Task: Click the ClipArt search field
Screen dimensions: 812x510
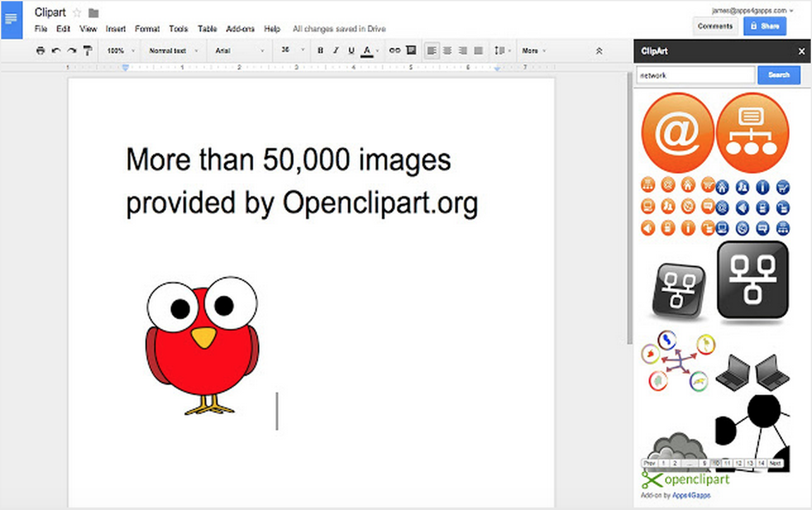Action: coord(696,75)
